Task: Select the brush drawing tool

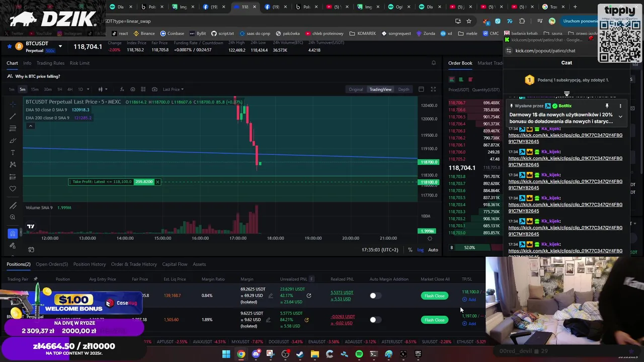Action: coord(13,140)
